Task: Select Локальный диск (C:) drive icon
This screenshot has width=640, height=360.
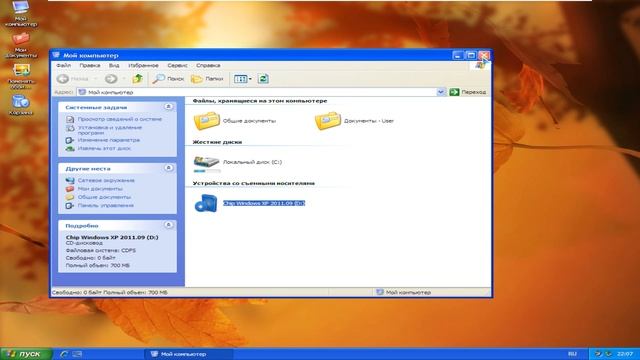Action: (x=207, y=163)
